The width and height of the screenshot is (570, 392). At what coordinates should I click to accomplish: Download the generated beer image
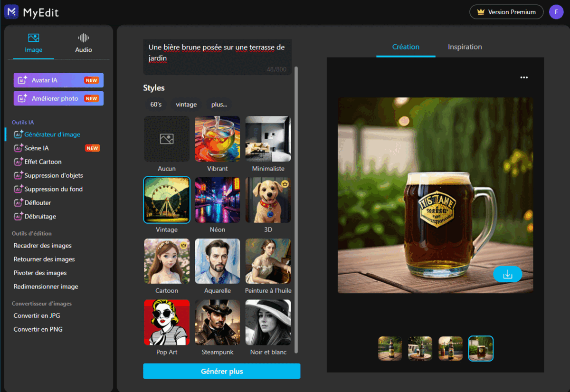pos(507,274)
